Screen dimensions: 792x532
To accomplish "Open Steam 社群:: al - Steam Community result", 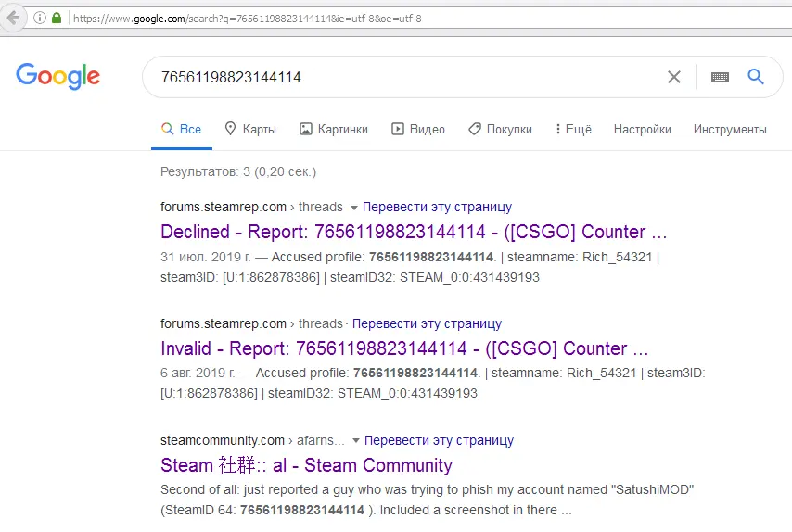I will (x=307, y=465).
